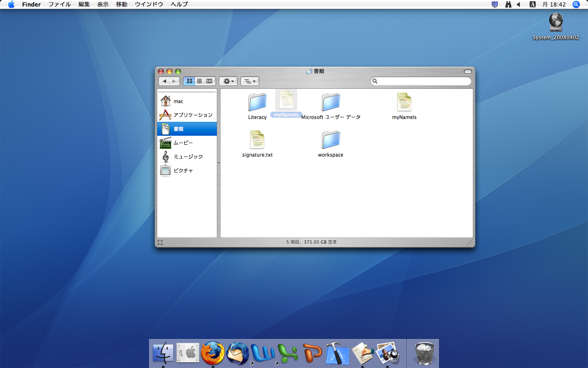Open the ヘルプ menu
The image size is (588, 368).
point(179,4)
